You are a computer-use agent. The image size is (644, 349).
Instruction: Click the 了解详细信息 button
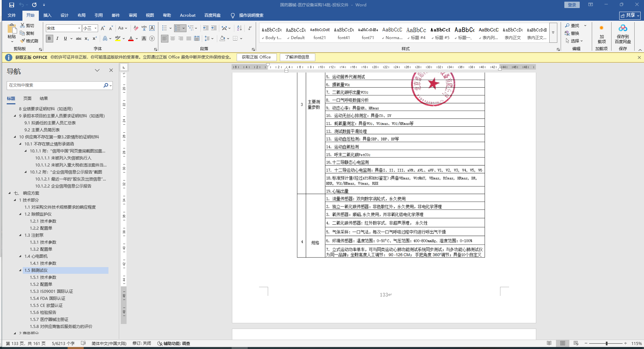tap(297, 57)
